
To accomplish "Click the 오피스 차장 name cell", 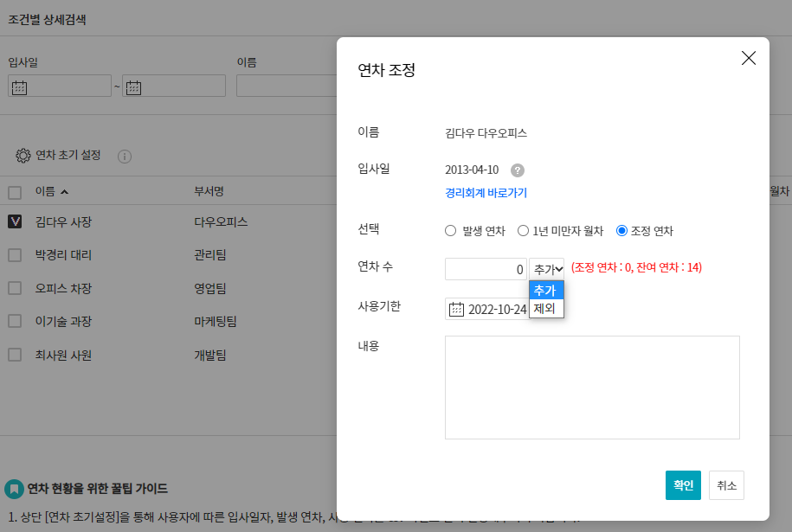I will coord(63,288).
